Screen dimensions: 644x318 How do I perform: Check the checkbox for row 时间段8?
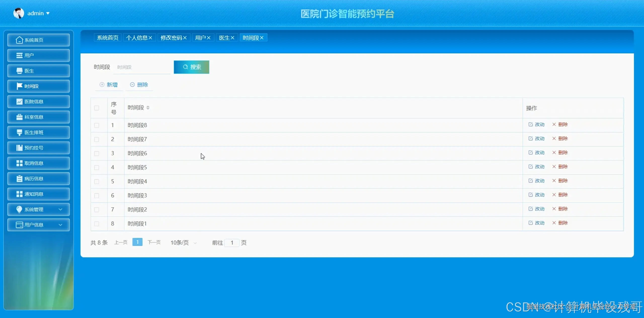(97, 125)
